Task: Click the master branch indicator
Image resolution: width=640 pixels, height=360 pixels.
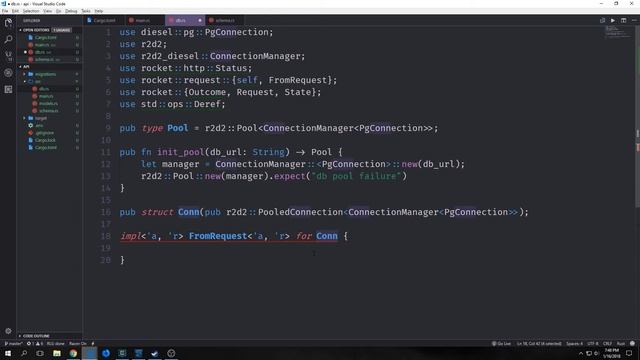Action: [x=13, y=343]
